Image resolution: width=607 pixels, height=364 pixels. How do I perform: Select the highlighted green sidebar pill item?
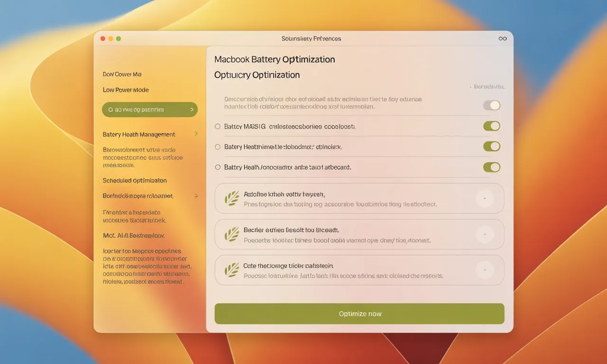(150, 109)
